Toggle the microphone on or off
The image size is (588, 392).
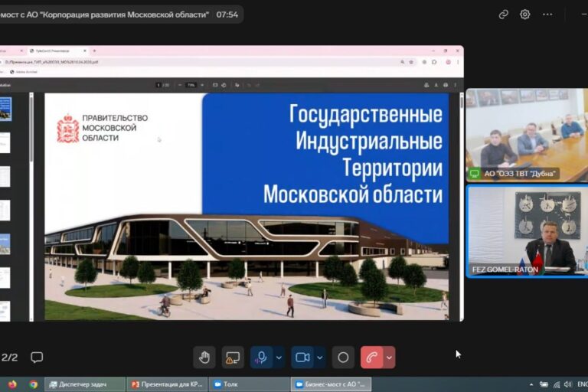coord(262,358)
